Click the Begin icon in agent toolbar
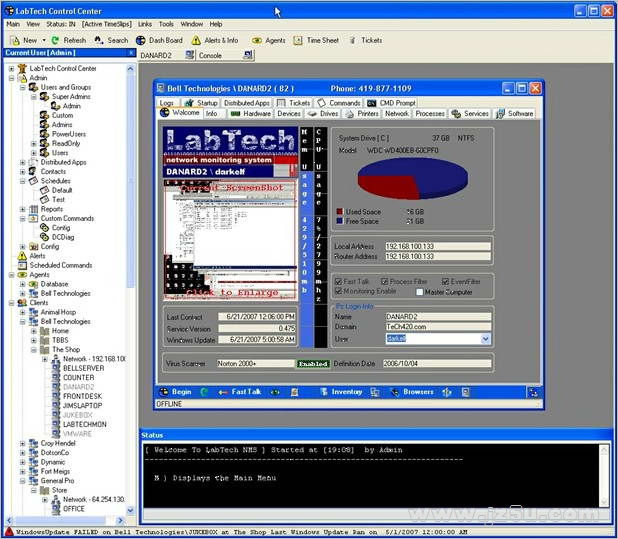The image size is (618, 539). [x=164, y=392]
